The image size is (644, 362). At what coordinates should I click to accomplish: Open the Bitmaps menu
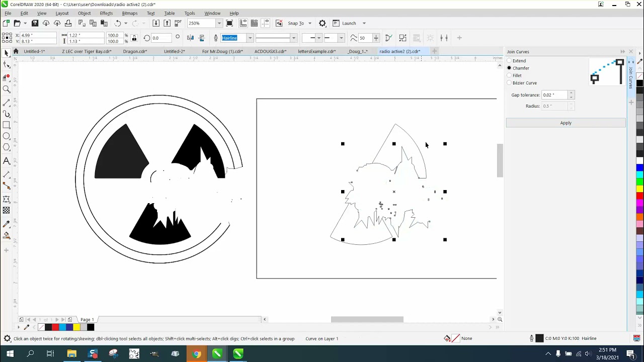coord(129,13)
